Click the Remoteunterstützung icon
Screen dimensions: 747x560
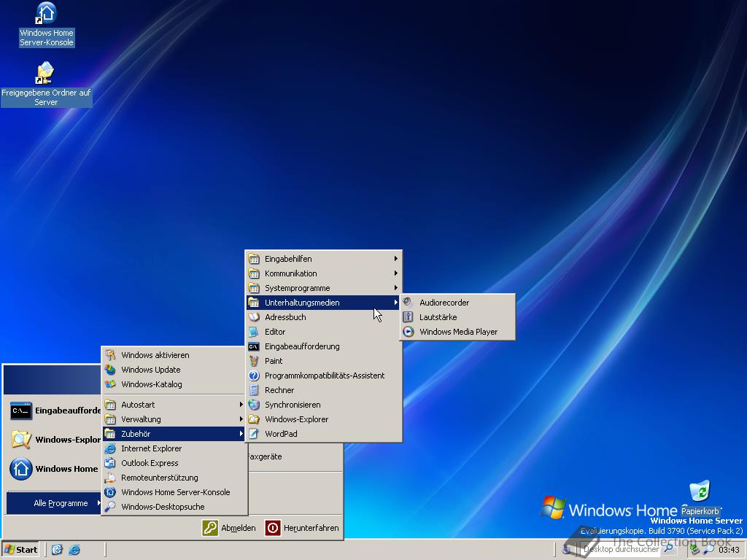(110, 478)
